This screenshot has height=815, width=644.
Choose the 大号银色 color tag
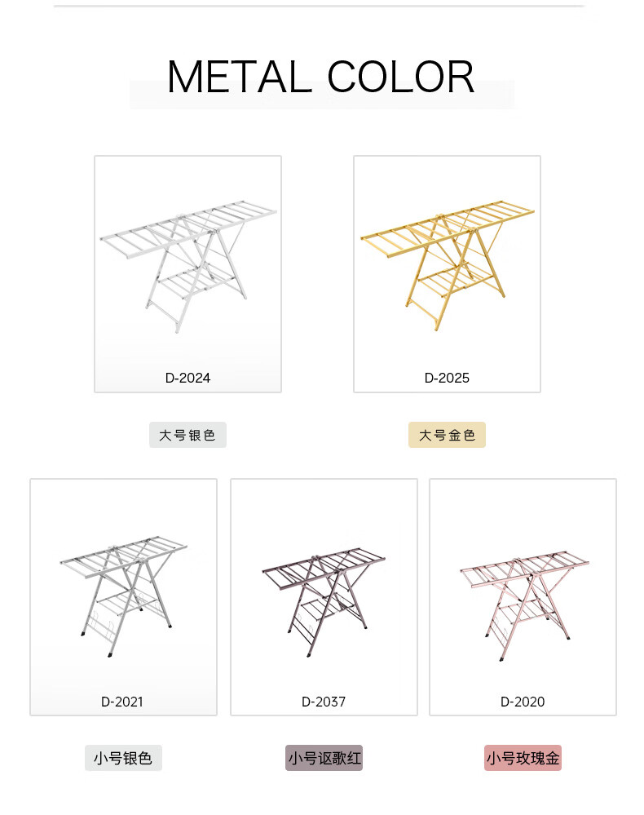coord(187,435)
